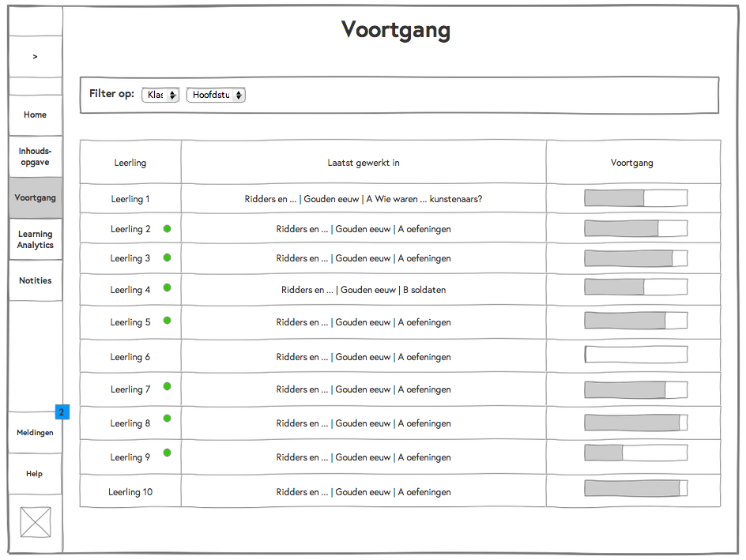Sort by the Leerling column header
This screenshot has height=560, width=746.
(130, 163)
